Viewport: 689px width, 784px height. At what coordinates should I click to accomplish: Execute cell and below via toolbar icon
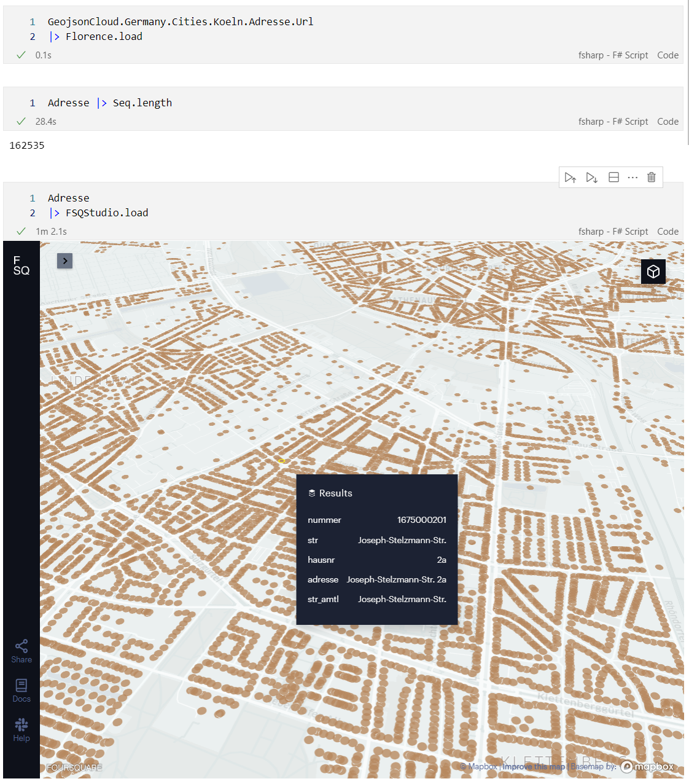pos(592,178)
